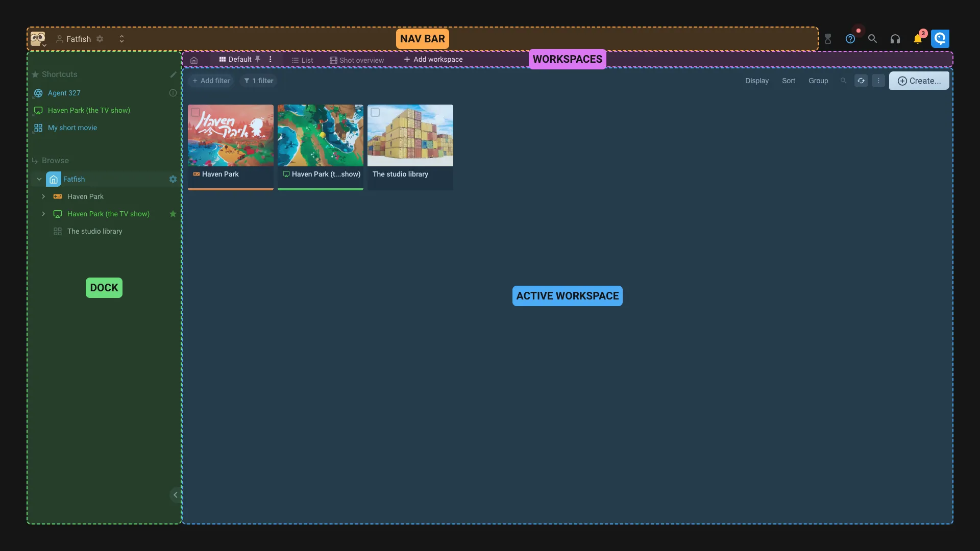This screenshot has width=980, height=551.
Task: Tick The studio library card checkbox
Action: 375,112
